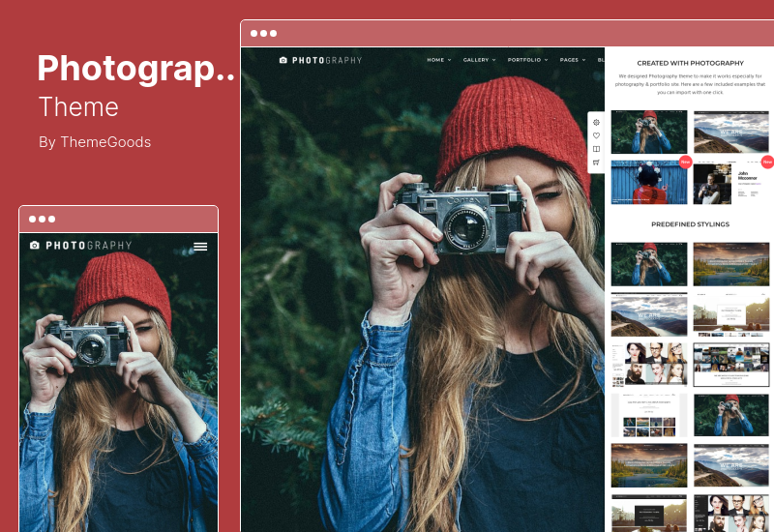Select girl-with-camera thumbnail directly below Predefined Stylings heading

pos(649,264)
